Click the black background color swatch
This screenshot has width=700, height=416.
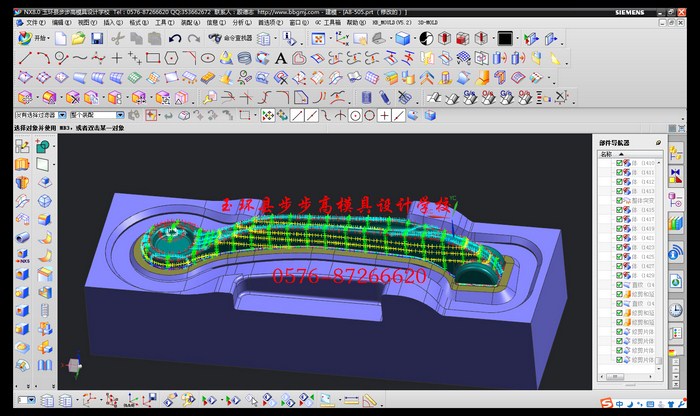coord(505,38)
